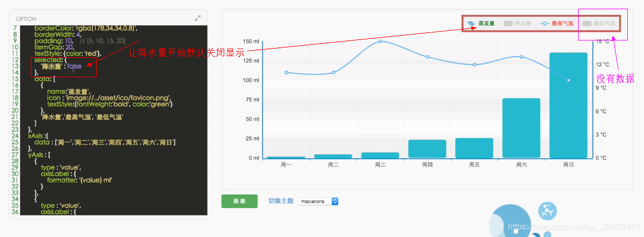
Task: Open the macarons theme dropdown
Action: pos(318,201)
